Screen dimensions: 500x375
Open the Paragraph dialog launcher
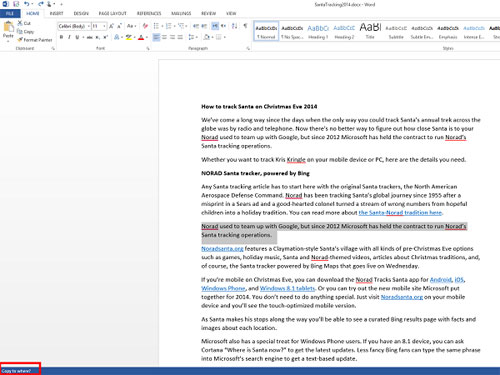click(x=248, y=49)
